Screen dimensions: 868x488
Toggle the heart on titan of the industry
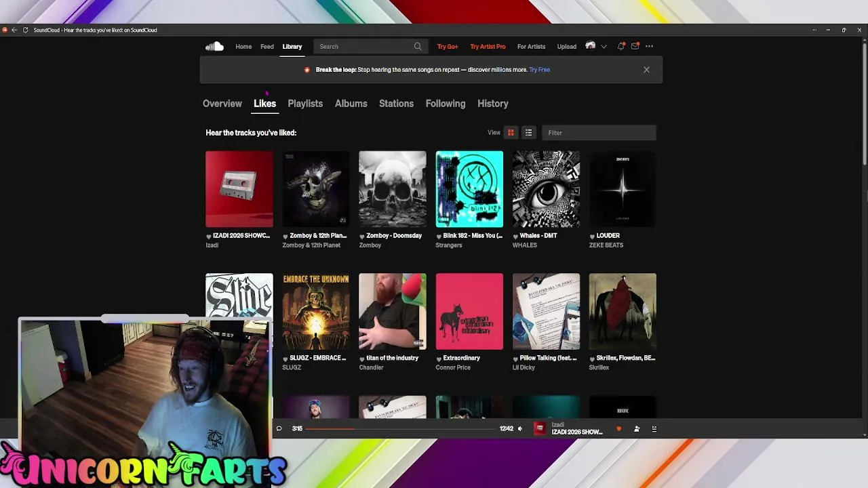click(362, 359)
